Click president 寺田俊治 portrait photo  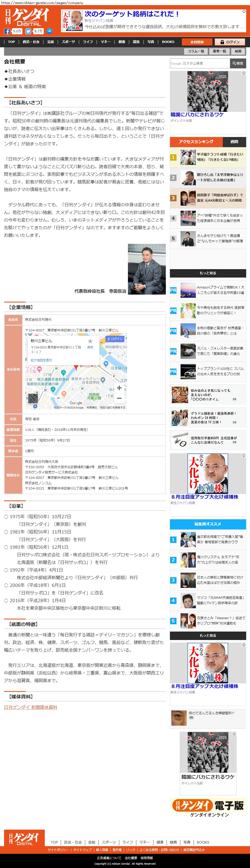(147, 269)
